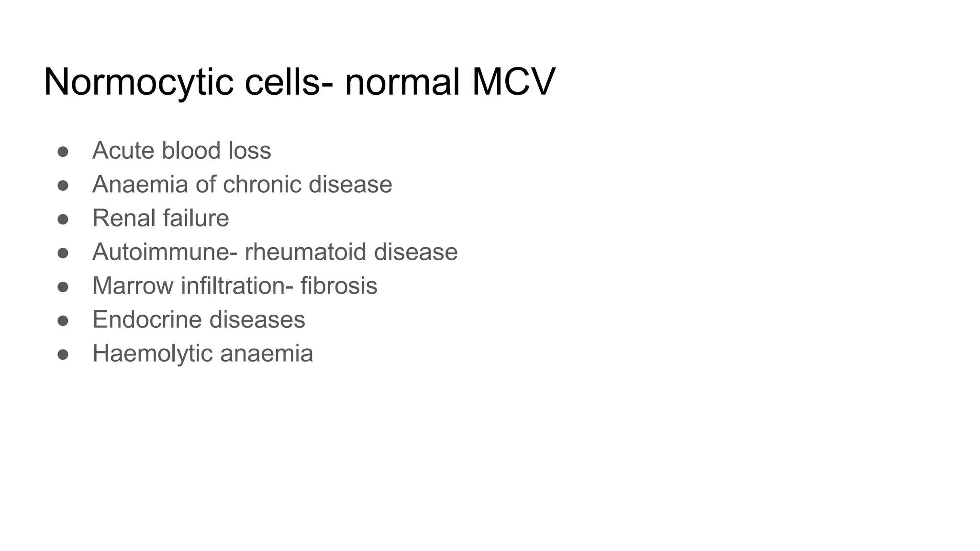Click the Anaemia of chronic disease line
Viewport: 980px width, 551px height.
(x=242, y=184)
